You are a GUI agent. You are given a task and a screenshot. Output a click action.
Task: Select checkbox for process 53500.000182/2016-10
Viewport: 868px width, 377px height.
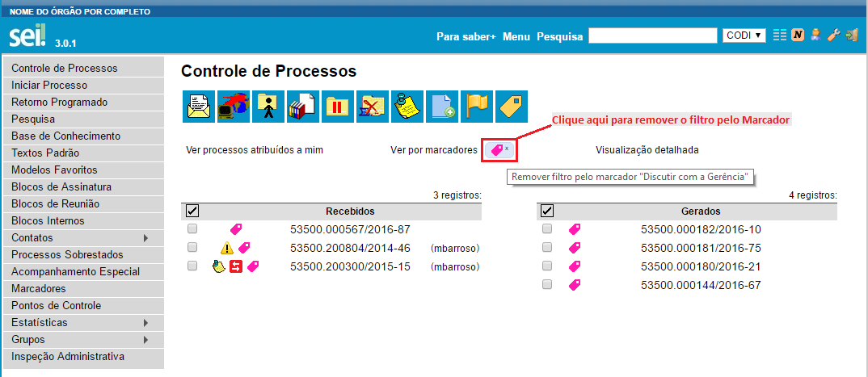[x=547, y=228]
